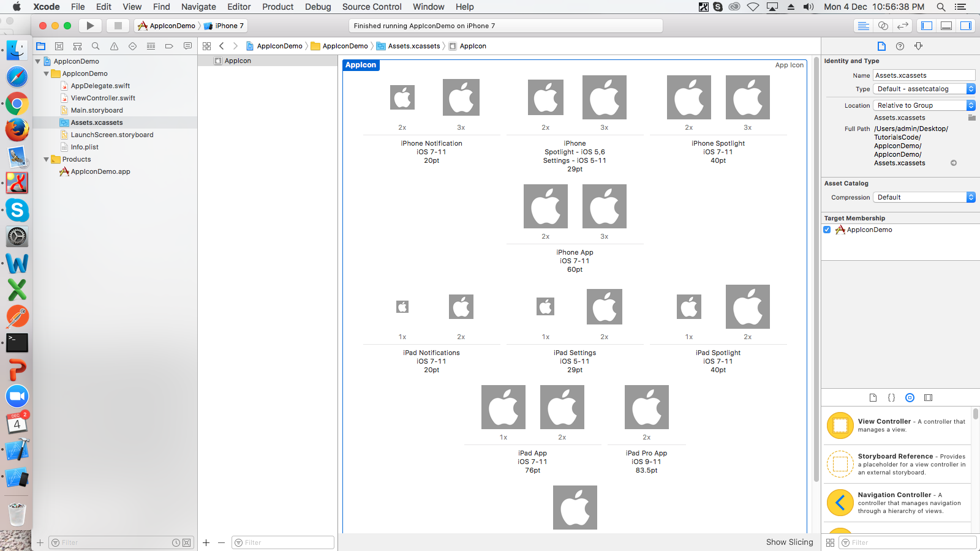
Task: Select the iPhone Notification 2x icon well
Action: (x=402, y=97)
